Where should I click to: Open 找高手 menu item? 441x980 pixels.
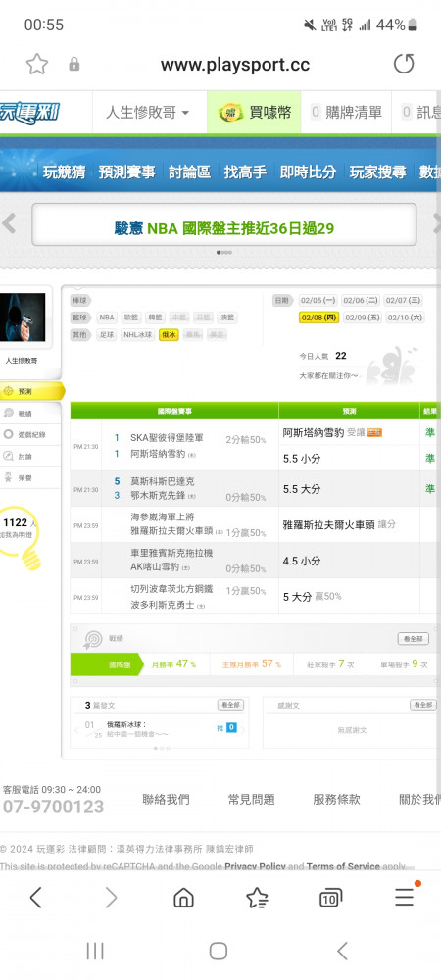pyautogui.click(x=245, y=172)
